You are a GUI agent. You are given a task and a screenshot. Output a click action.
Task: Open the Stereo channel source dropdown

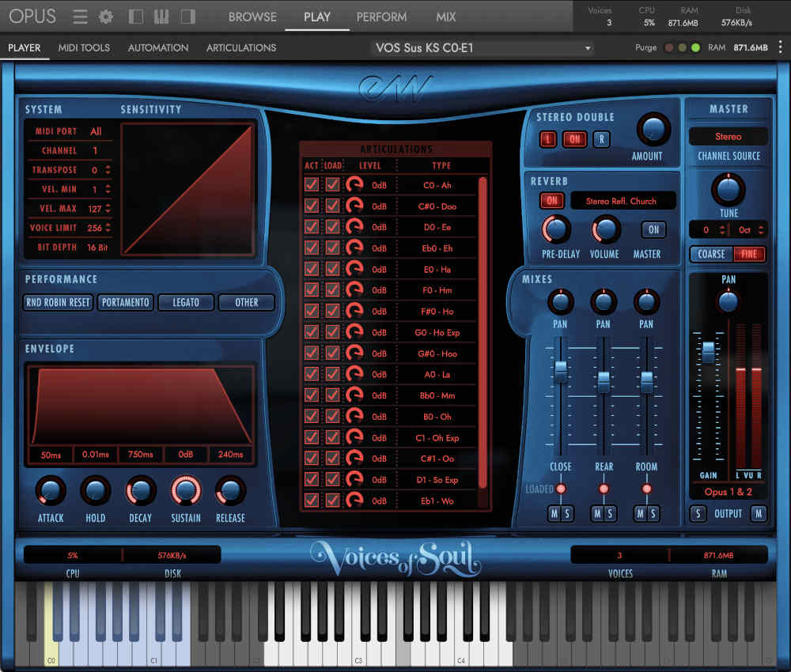[727, 136]
